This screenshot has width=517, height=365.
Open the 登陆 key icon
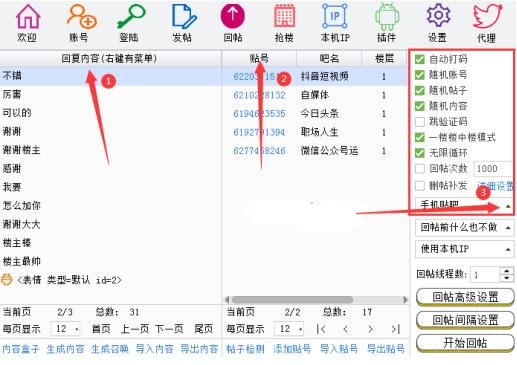[x=131, y=17]
